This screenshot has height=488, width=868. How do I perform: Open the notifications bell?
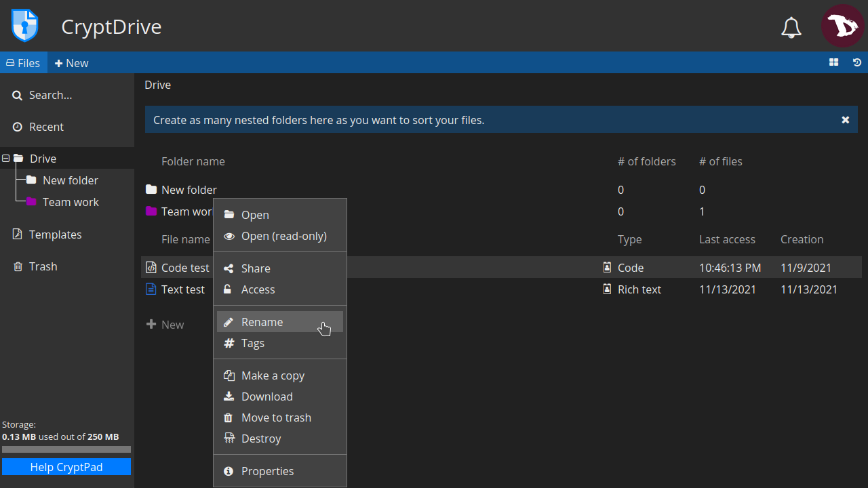click(791, 27)
